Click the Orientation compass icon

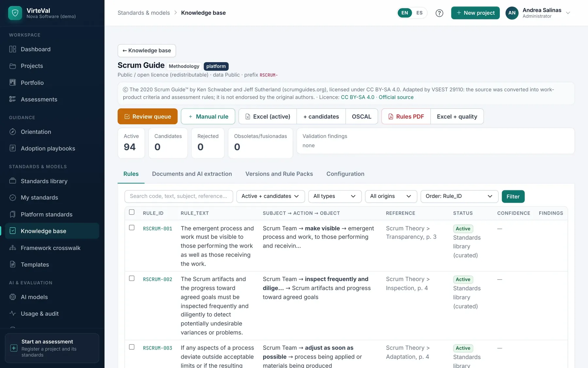13,132
